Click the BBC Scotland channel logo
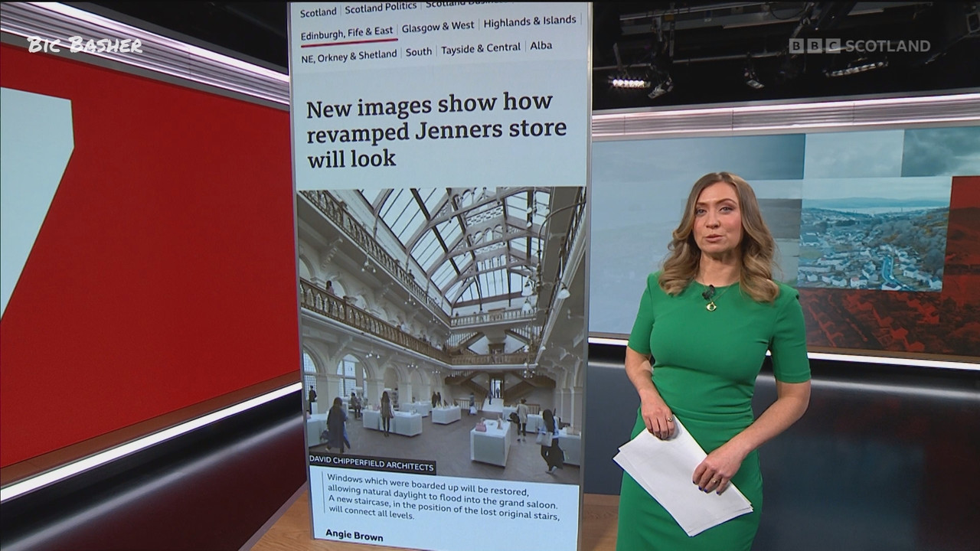The image size is (980, 551). click(x=859, y=46)
